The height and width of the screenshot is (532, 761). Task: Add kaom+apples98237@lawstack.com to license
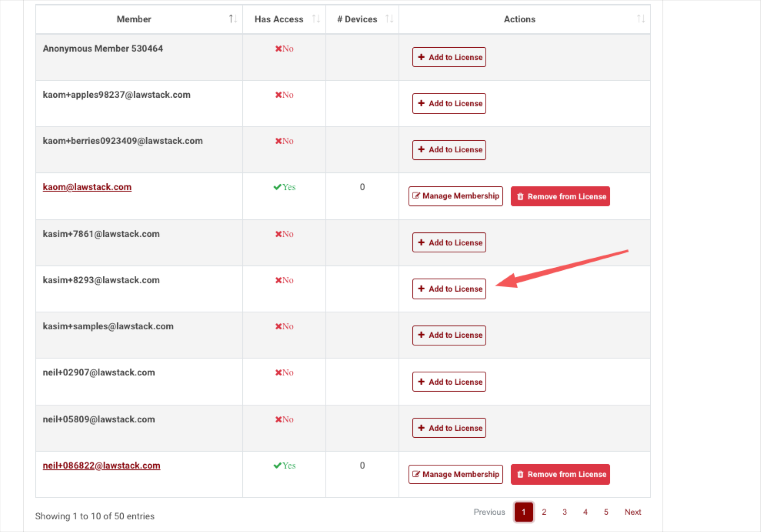[449, 103]
